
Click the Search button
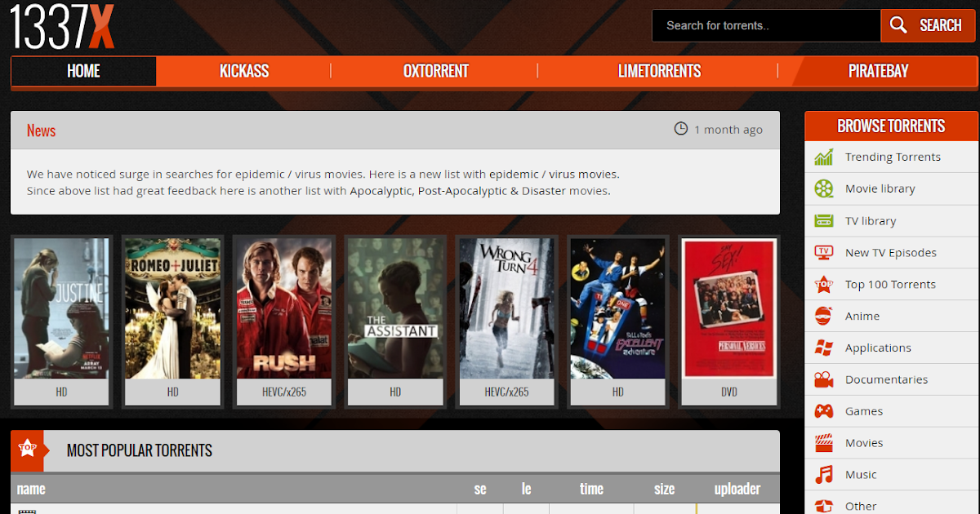[929, 25]
